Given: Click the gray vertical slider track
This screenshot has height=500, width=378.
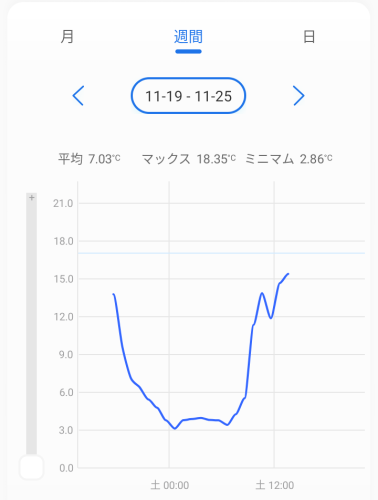Looking at the screenshot, I should coord(32,327).
